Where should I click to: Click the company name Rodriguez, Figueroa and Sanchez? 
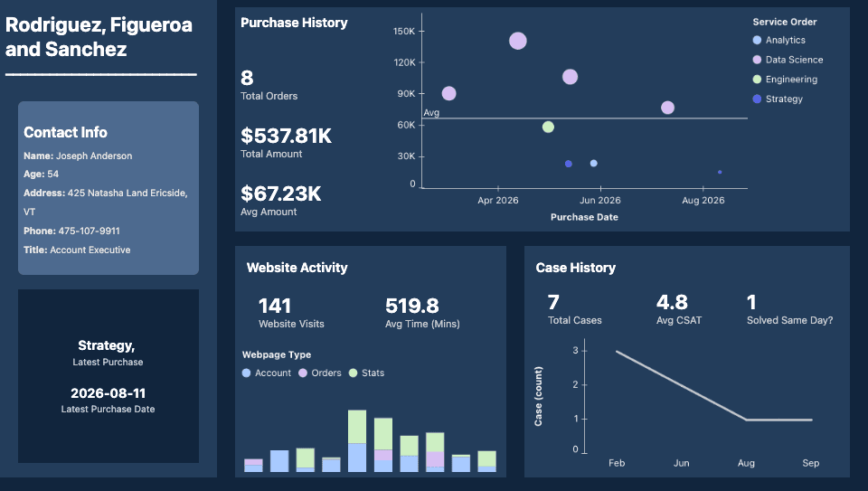pyautogui.click(x=99, y=36)
